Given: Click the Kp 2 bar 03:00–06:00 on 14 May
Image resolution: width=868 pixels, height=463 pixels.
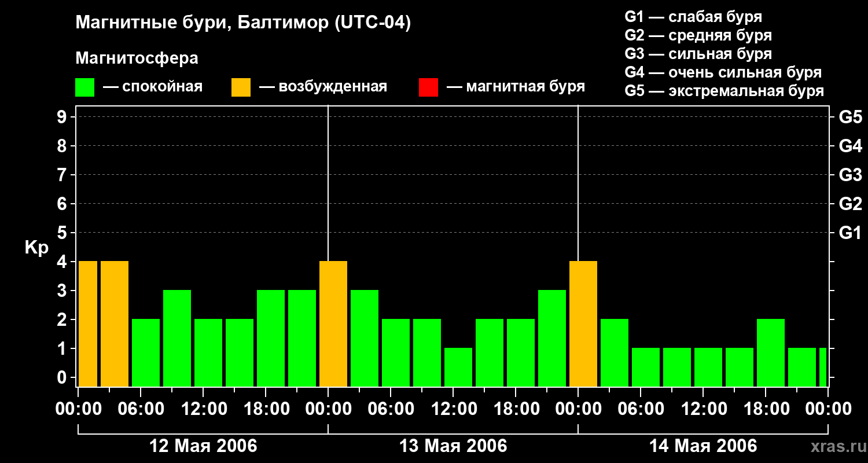Looking at the screenshot, I should (x=615, y=353).
